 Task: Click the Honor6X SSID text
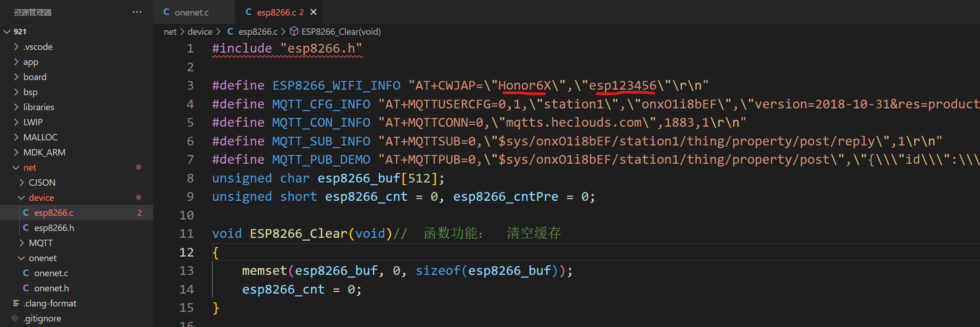[x=524, y=86]
